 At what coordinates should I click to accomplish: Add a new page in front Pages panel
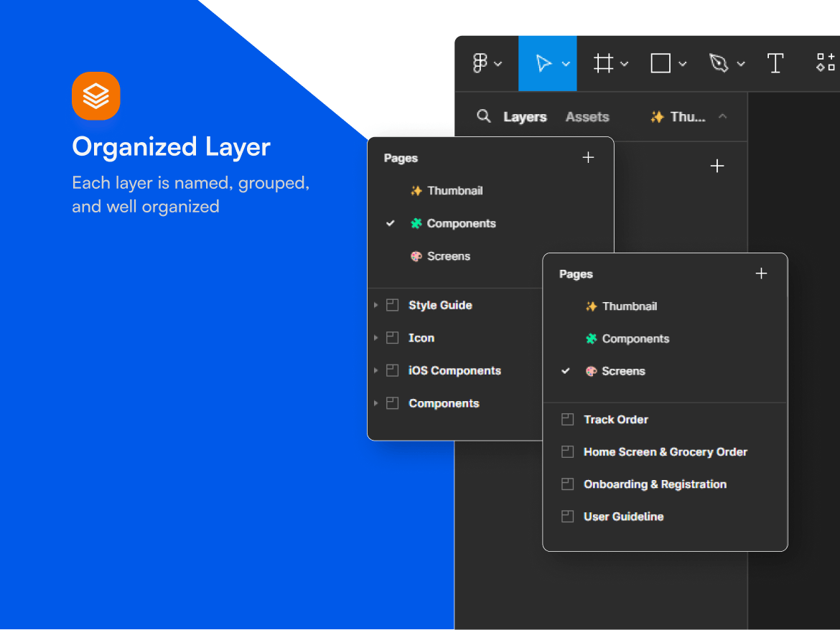coord(762,274)
